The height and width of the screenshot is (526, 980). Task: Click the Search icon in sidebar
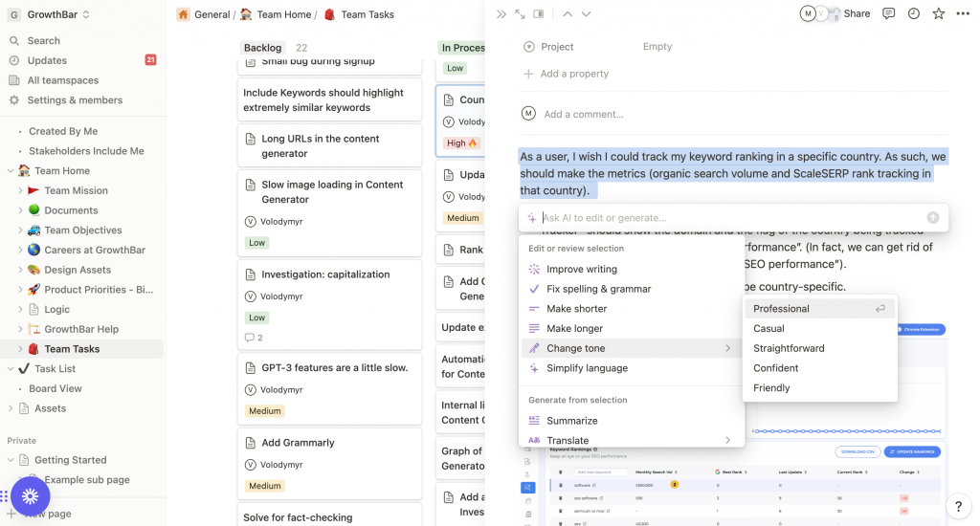click(x=13, y=40)
